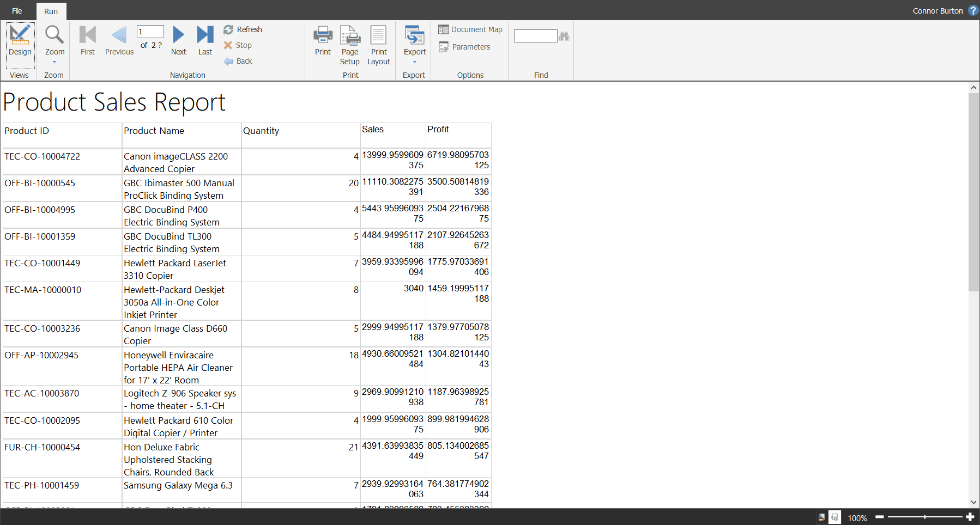The image size is (980, 525).
Task: Select the Run tab
Action: coord(51,11)
